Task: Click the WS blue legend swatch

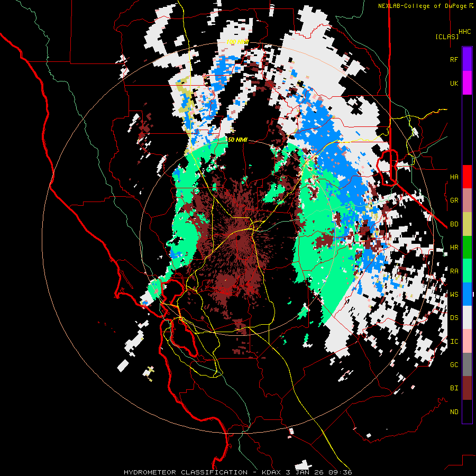Action: tap(467, 294)
